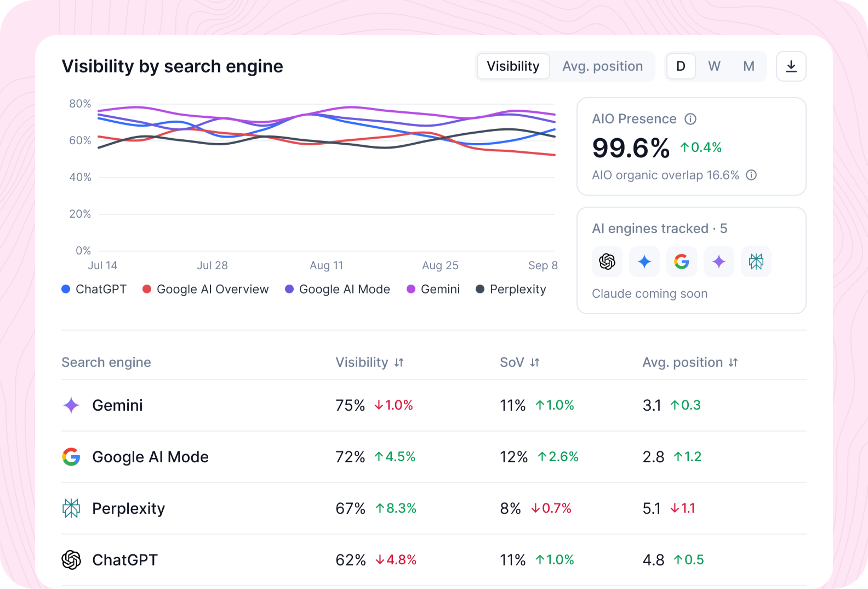Click the Claude coming soon text
The image size is (868, 589).
click(x=649, y=294)
